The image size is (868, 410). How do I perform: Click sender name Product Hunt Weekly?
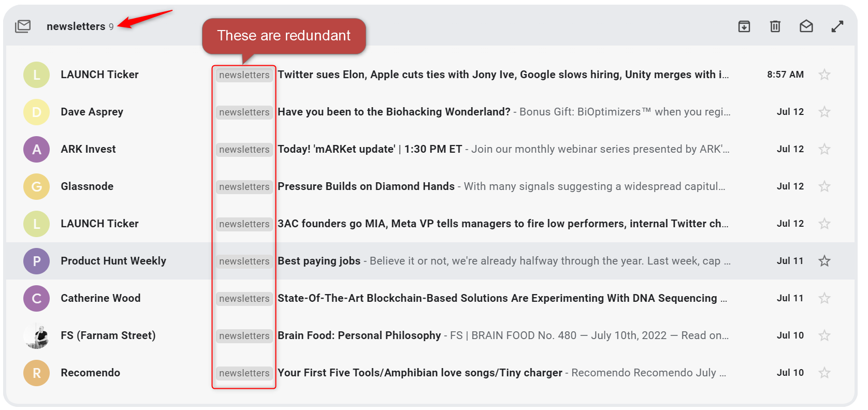tap(113, 261)
